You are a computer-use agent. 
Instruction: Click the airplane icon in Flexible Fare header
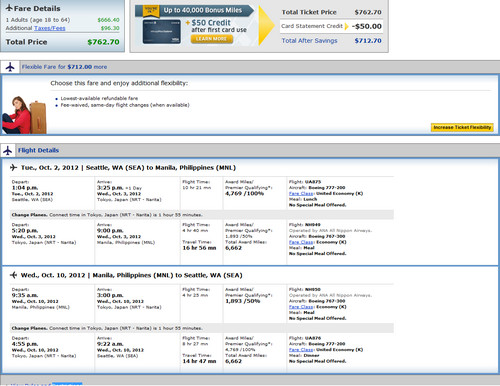pos(10,67)
